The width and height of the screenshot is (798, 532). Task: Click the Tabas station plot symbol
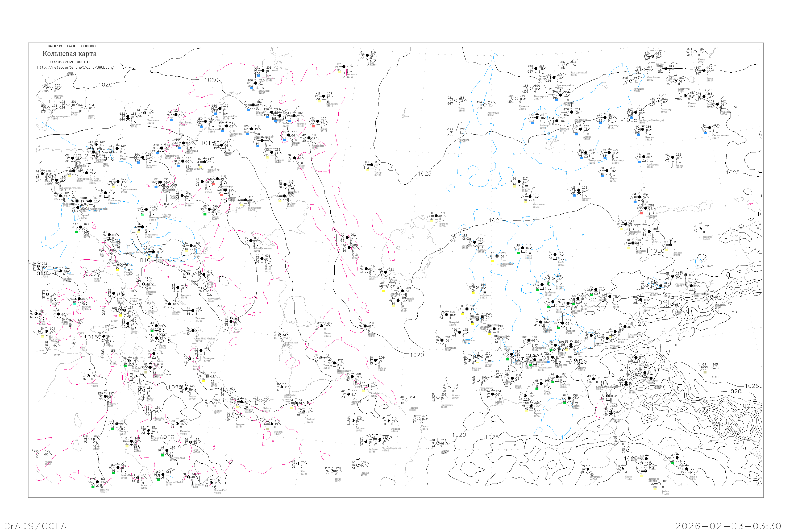(332, 471)
